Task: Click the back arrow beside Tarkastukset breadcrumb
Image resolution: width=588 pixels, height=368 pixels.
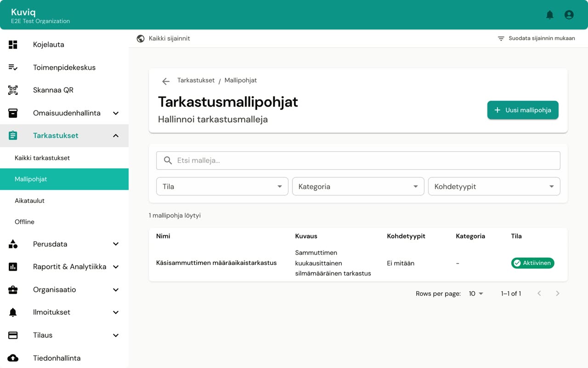Action: click(166, 81)
